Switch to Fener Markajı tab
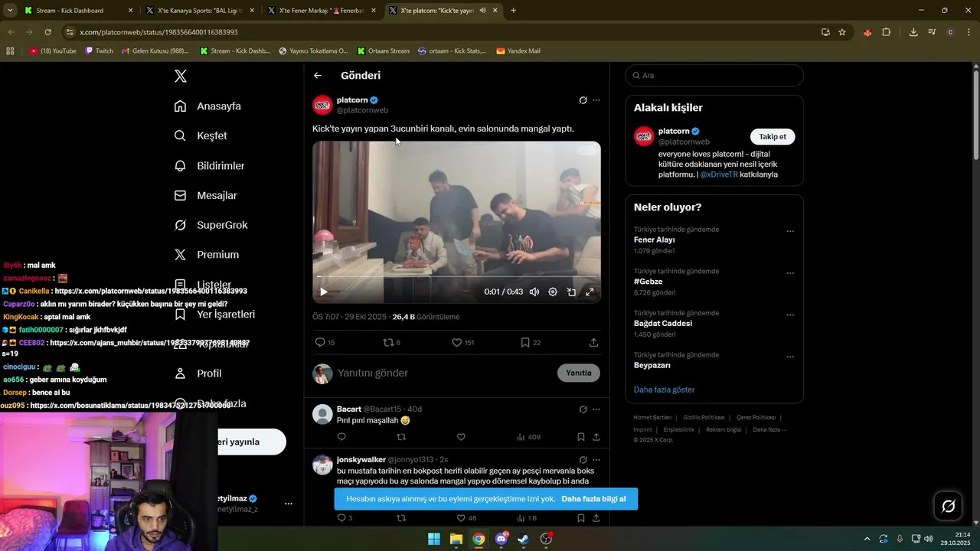 tap(322, 11)
